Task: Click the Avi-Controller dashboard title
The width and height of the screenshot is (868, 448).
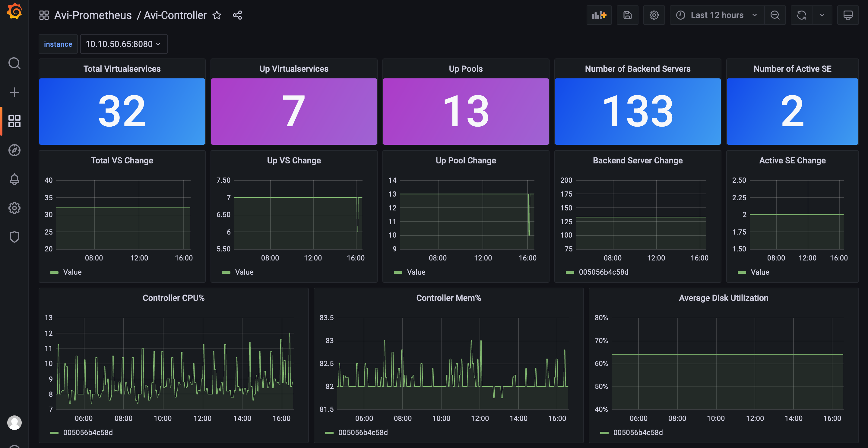Action: (175, 15)
